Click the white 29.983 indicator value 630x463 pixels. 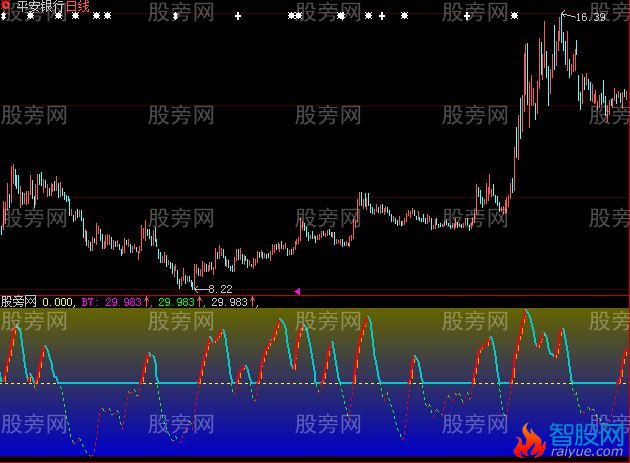(x=229, y=302)
